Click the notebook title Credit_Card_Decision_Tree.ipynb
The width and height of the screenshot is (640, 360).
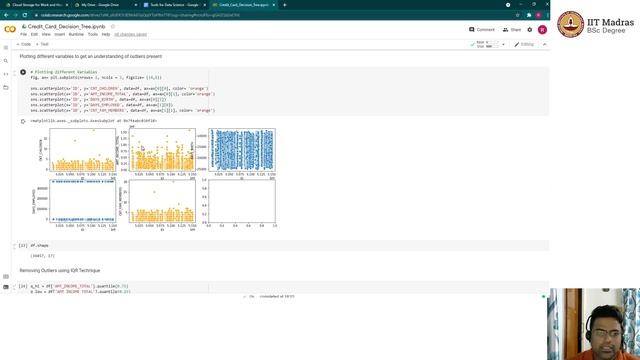[67, 27]
